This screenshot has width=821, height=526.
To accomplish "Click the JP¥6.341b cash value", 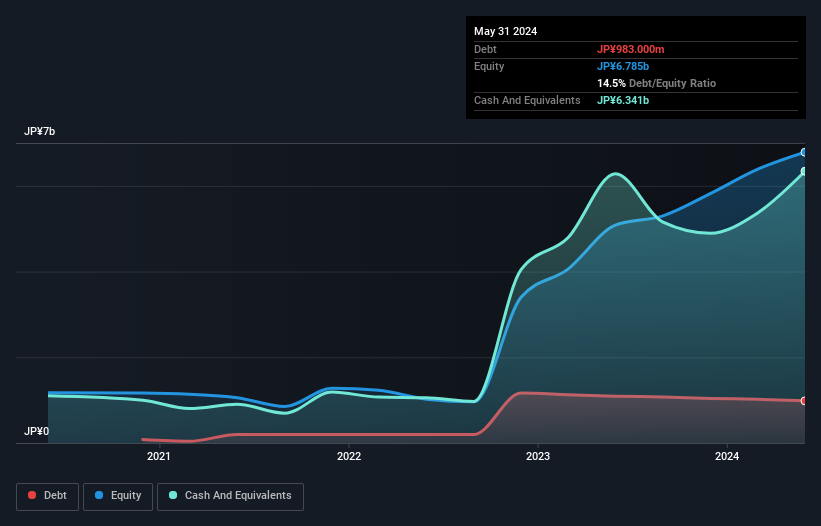I will (623, 100).
